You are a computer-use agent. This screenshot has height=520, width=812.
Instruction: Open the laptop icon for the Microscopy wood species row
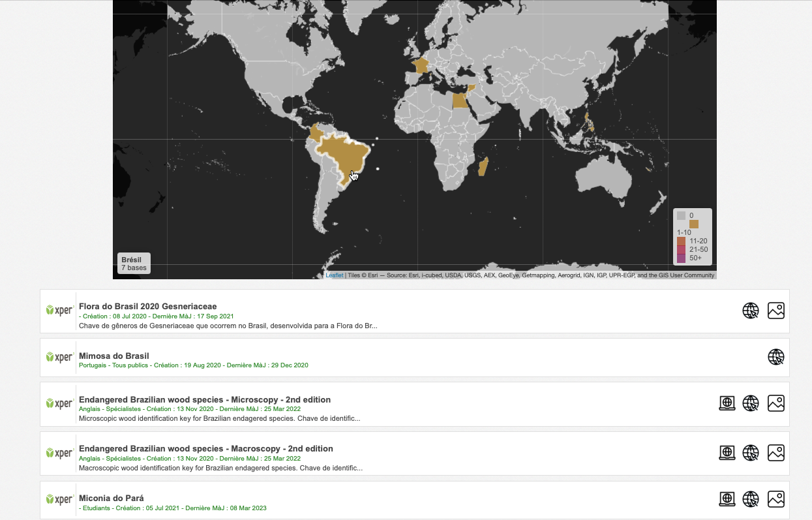pos(727,403)
